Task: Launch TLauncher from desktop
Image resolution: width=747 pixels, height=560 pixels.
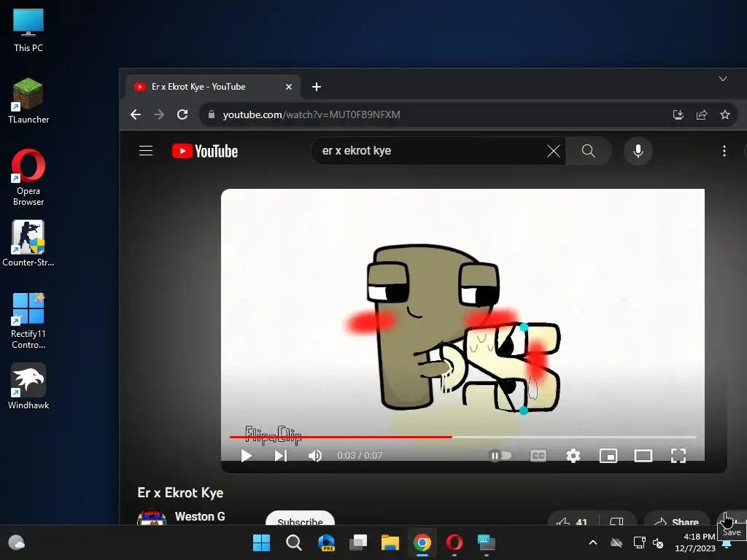Action: point(28,101)
